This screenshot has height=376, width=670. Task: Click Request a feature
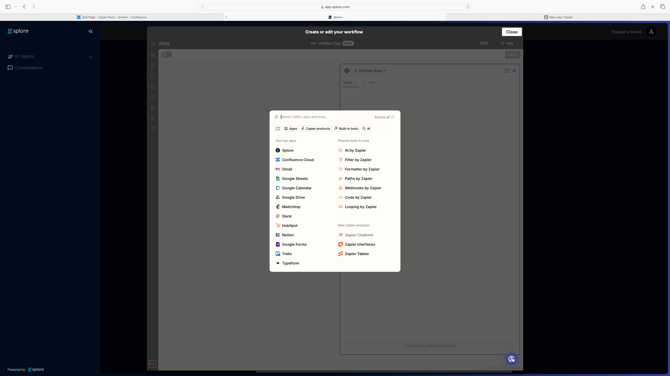[x=626, y=32]
